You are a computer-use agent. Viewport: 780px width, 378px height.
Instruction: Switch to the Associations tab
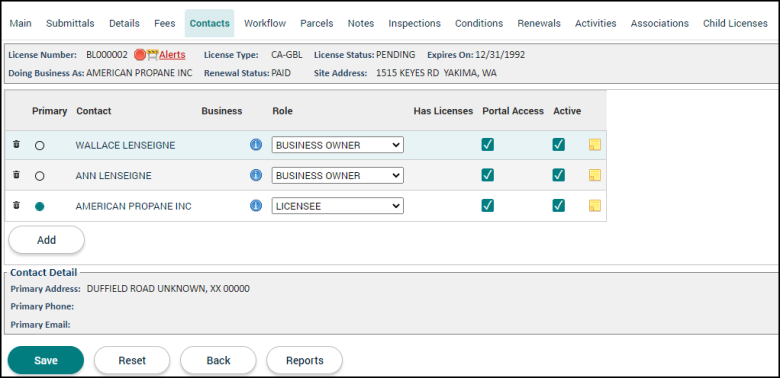tap(660, 23)
